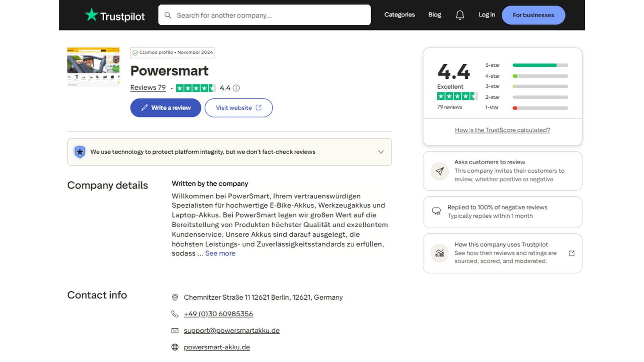This screenshot has height=362, width=644.
Task: Click the paper plane icon in Asks customers card
Action: click(x=440, y=171)
